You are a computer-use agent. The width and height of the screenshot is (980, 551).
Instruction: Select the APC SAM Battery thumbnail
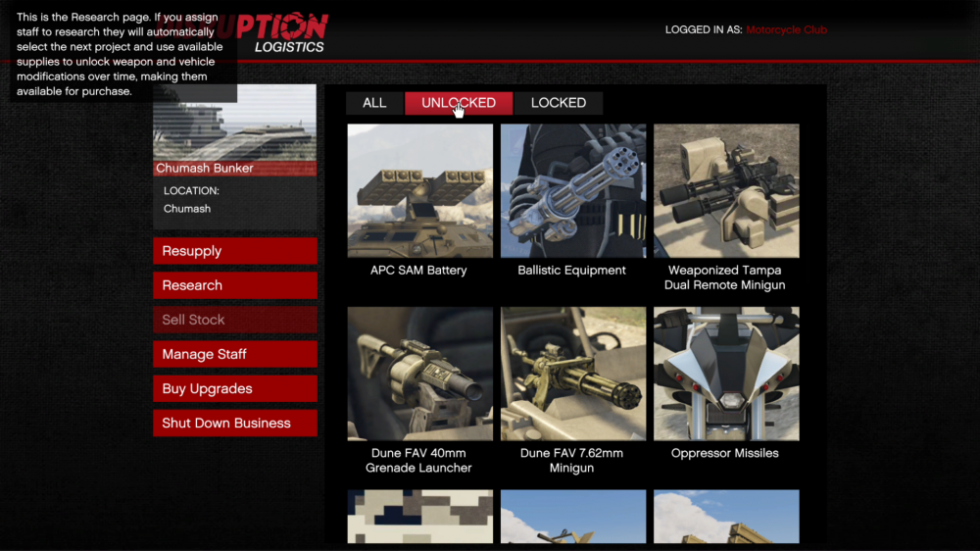tap(420, 191)
